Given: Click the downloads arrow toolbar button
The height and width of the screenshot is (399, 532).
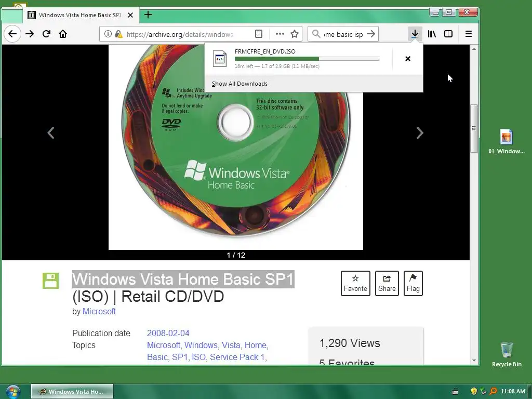Looking at the screenshot, I should 415,34.
